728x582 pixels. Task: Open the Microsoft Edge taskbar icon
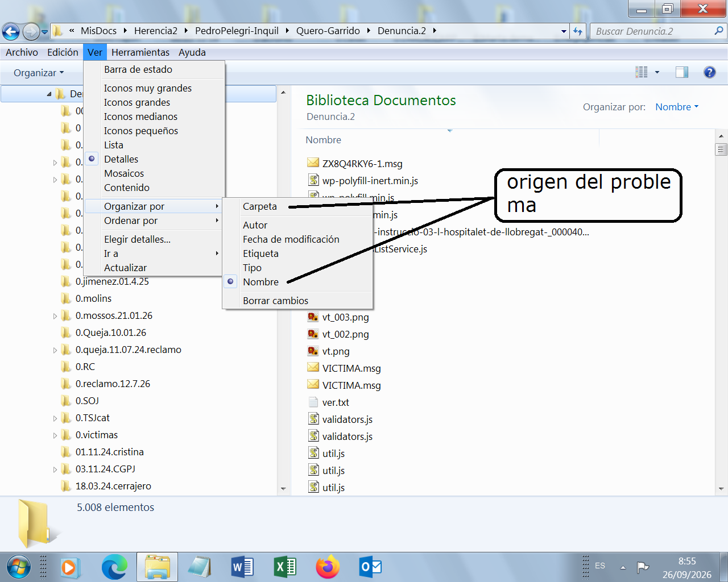pyautogui.click(x=114, y=567)
